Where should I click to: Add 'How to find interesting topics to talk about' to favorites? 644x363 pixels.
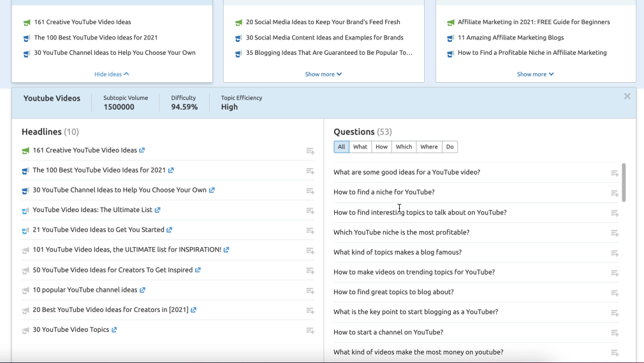click(x=615, y=213)
